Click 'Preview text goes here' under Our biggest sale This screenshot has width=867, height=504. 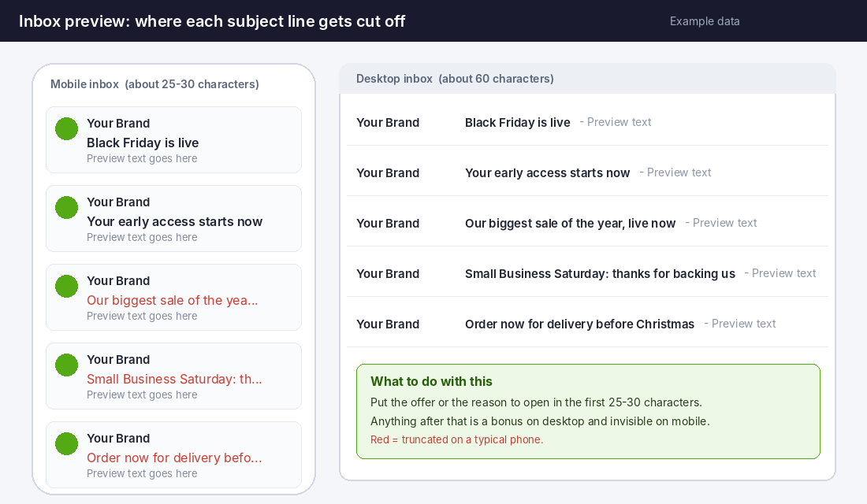[142, 316]
